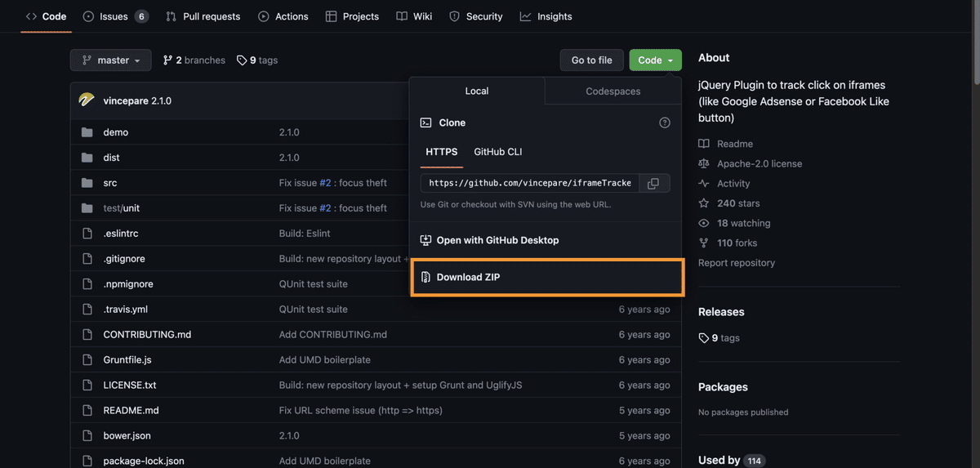Open issue #2 link in src row
Screen dimensions: 980x468
tap(325, 183)
